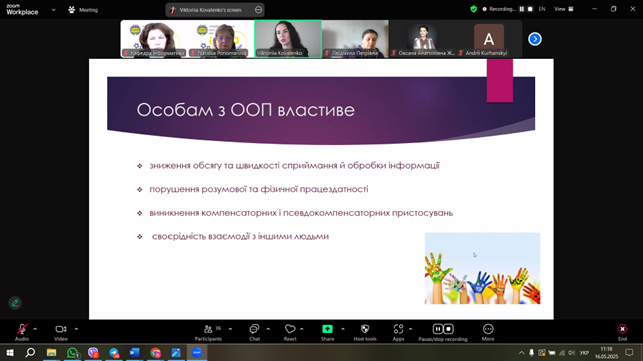643x361 pixels.
Task: Click the Zoom icon in the taskbar
Action: 197,352
